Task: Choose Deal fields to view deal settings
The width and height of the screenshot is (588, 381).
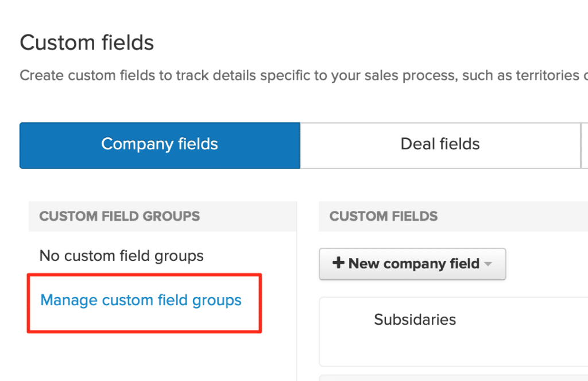Action: click(x=440, y=145)
